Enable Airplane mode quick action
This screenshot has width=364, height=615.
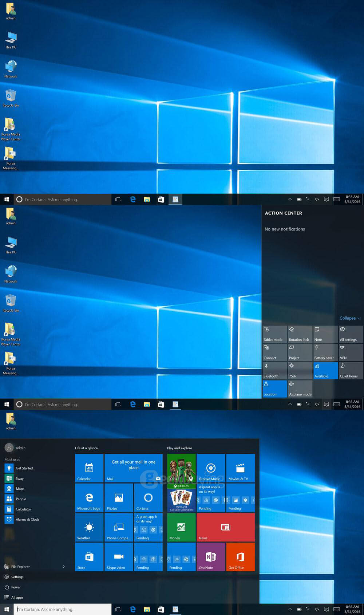300,389
